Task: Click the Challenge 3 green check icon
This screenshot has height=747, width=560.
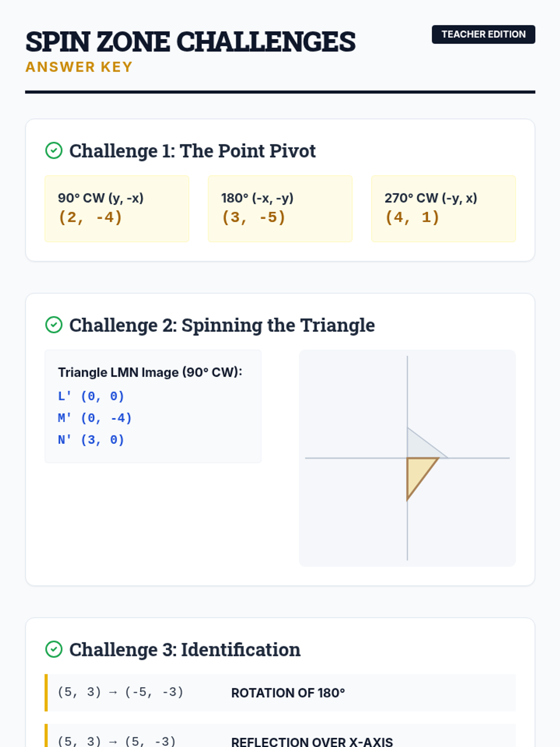Action: tap(54, 649)
